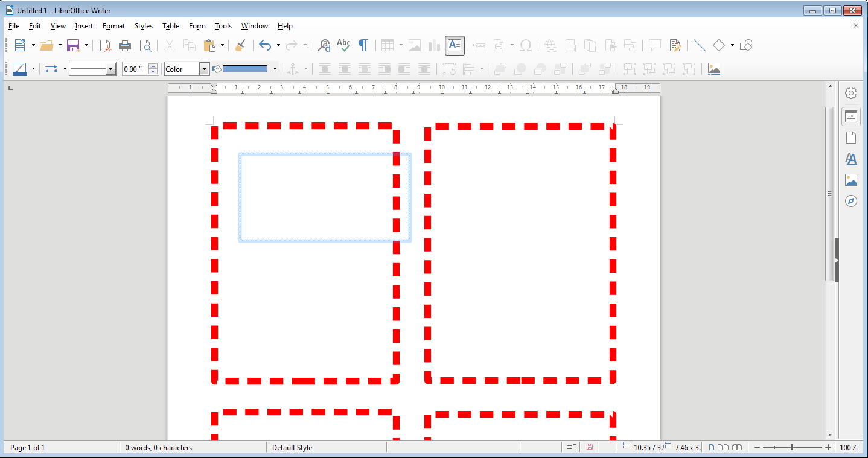The width and height of the screenshot is (868, 458).
Task: Click the 100% zoom level
Action: (x=848, y=448)
